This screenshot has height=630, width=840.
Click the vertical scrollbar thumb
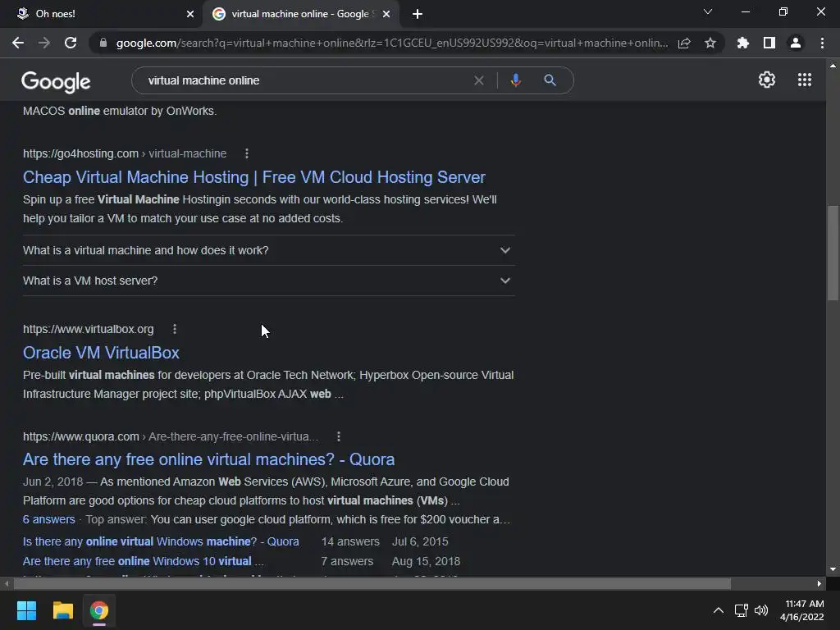click(833, 253)
